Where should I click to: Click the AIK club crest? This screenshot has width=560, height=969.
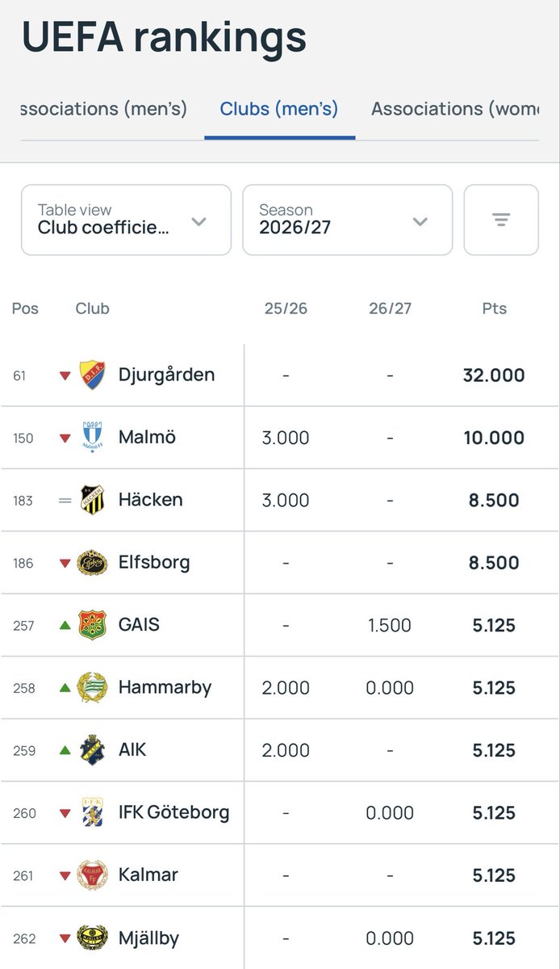[x=92, y=750]
